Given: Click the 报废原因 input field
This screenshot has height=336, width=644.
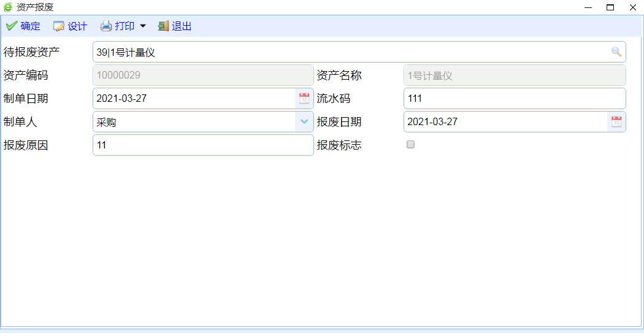Looking at the screenshot, I should 202,145.
